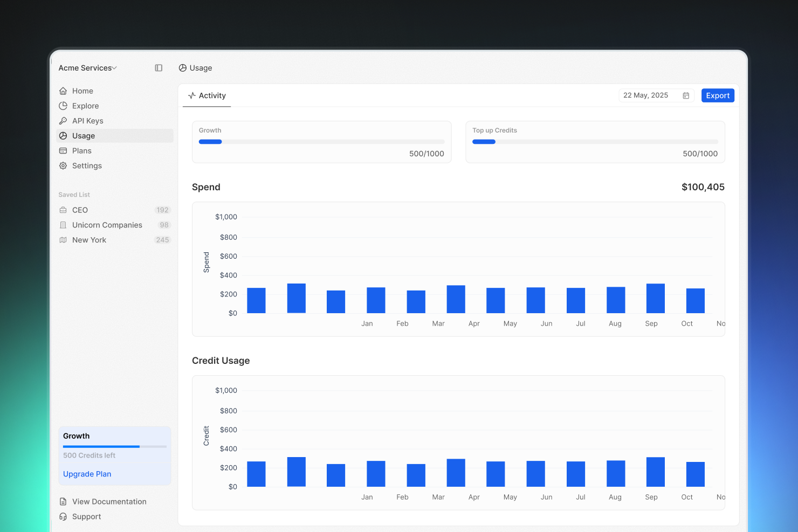Collapse the sidebar panel toggle
Screen dimensions: 798x532
pyautogui.click(x=159, y=68)
